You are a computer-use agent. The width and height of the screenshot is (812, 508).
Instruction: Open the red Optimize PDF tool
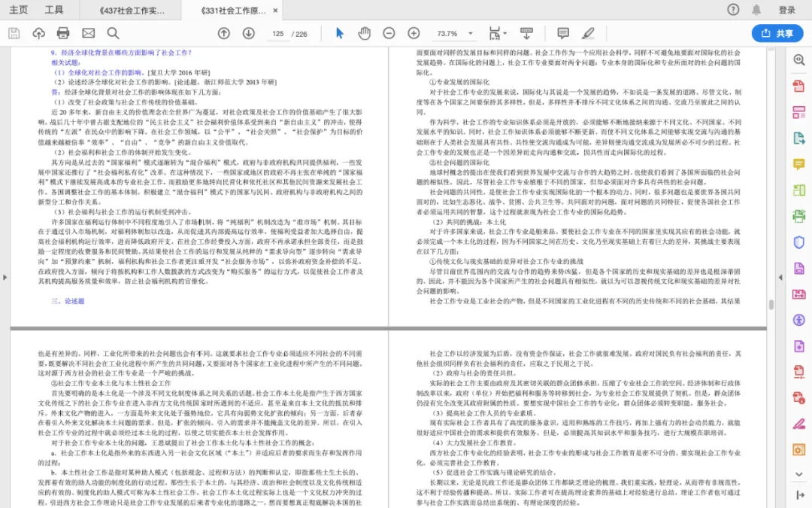(799, 372)
